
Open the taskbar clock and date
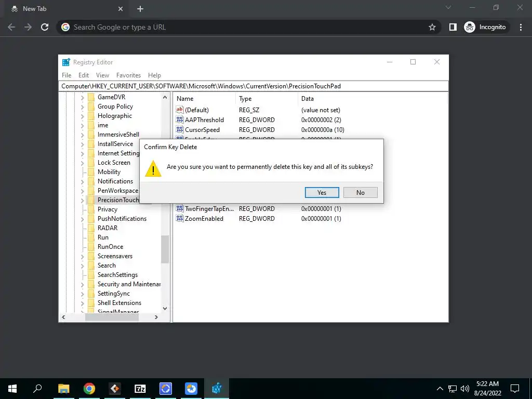point(487,389)
